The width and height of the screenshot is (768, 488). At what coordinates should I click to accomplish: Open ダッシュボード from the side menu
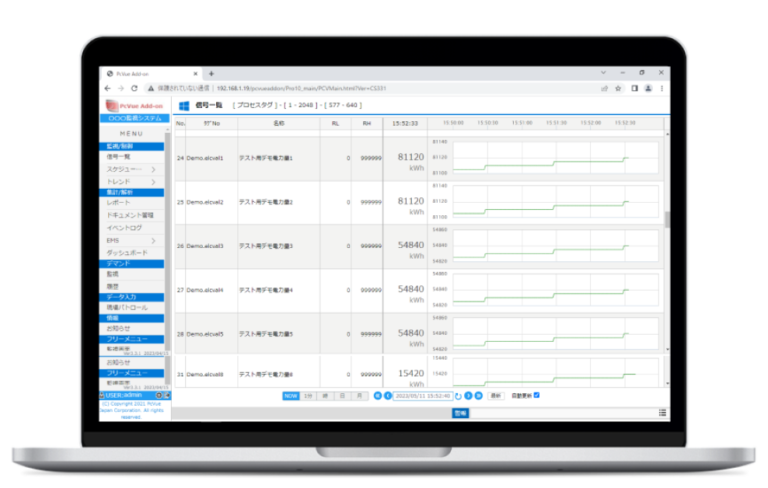[126, 252]
